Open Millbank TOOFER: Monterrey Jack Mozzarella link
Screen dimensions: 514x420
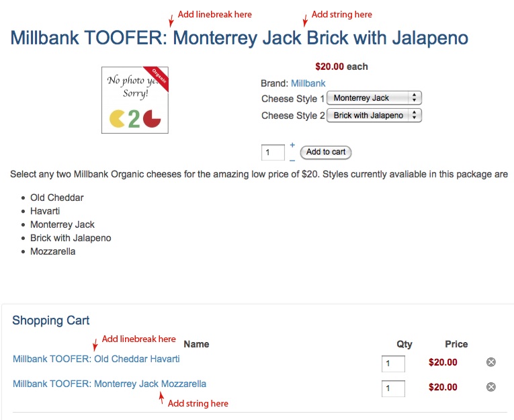pos(110,384)
